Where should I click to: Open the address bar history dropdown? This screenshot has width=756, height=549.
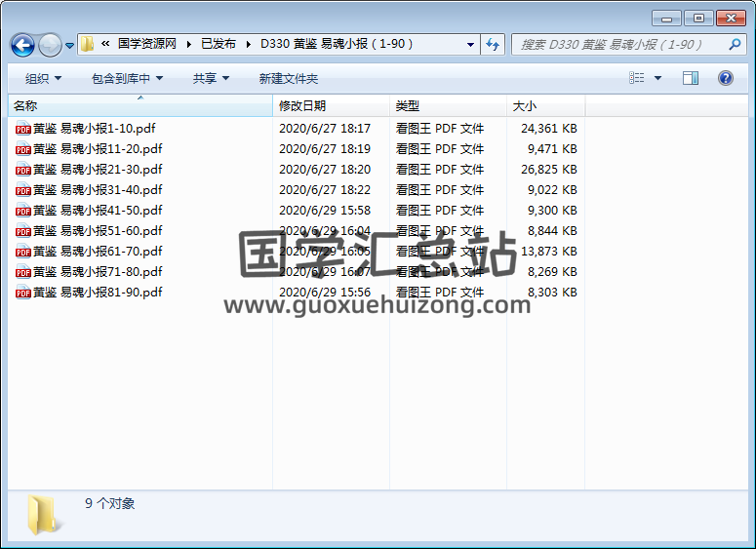pyautogui.click(x=470, y=44)
